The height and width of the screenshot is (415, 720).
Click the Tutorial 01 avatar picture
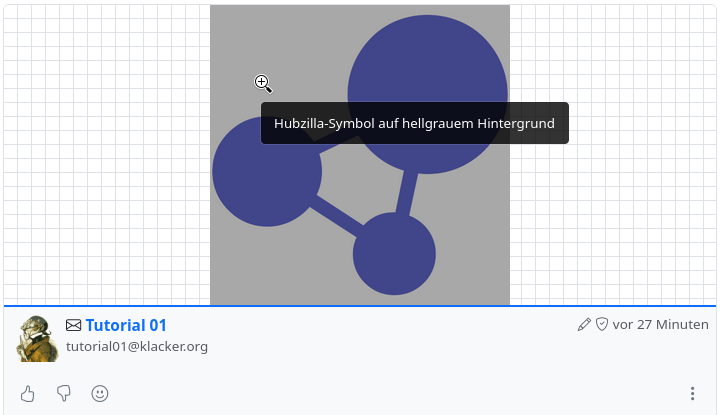coord(38,338)
